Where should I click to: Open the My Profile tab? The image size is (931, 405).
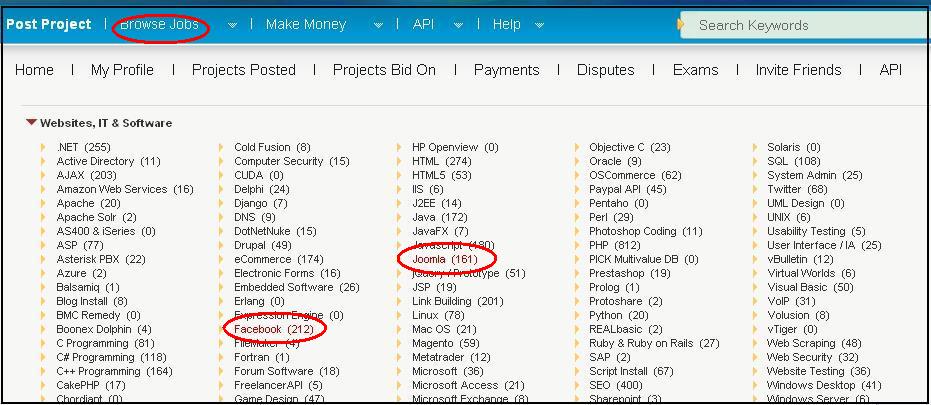click(x=122, y=70)
